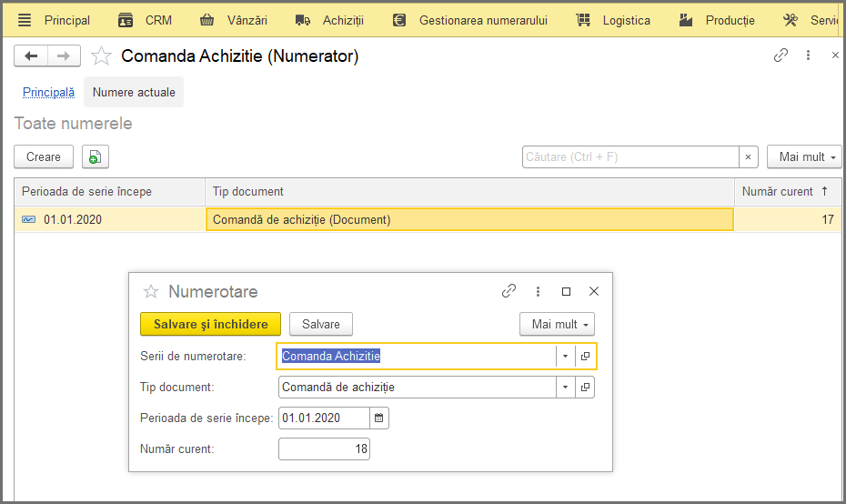Click the Creare button
This screenshot has width=846, height=504.
coord(44,157)
